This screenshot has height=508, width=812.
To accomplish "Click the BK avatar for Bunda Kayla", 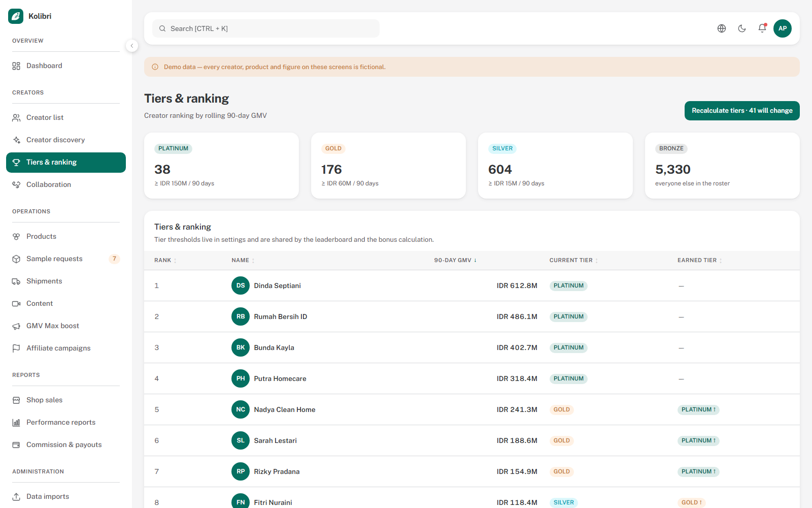I will (x=241, y=347).
